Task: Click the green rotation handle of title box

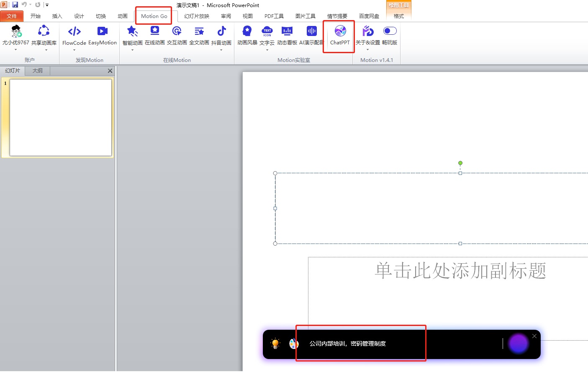Action: pos(460,163)
